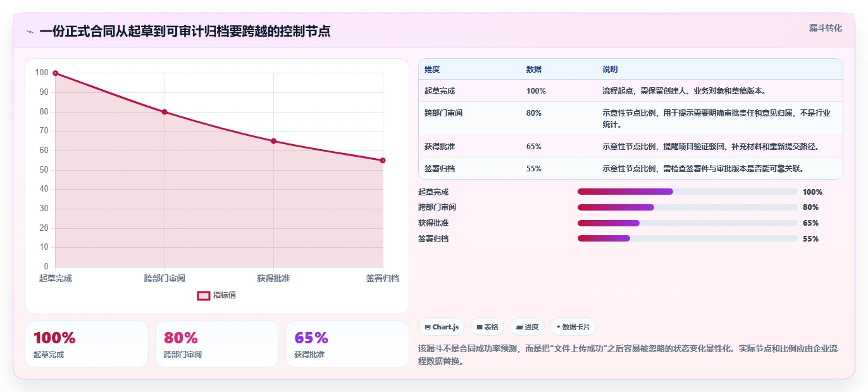Click the 55% value beside the progress bars
Viewport: 868px width, 392px height.
click(810, 239)
